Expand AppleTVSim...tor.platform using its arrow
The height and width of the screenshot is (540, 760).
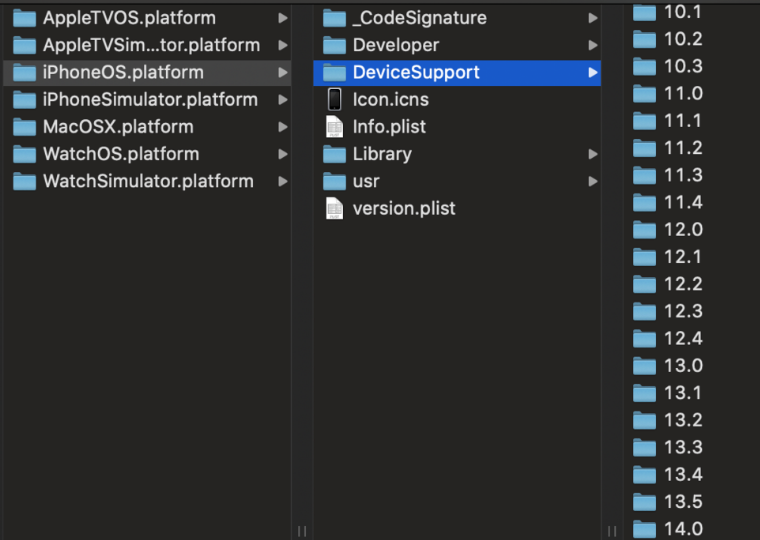click(283, 45)
